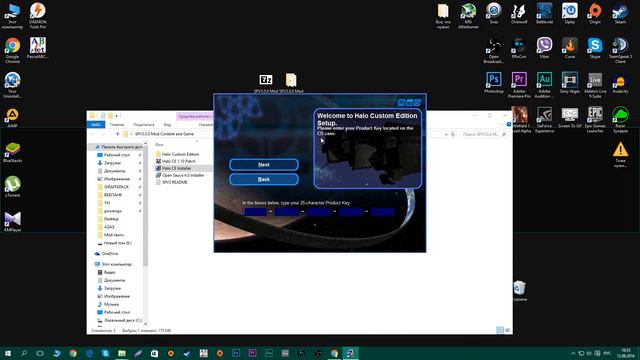The height and width of the screenshot is (360, 640).
Task: Select the uTorrent desktop icon
Action: tap(12, 187)
